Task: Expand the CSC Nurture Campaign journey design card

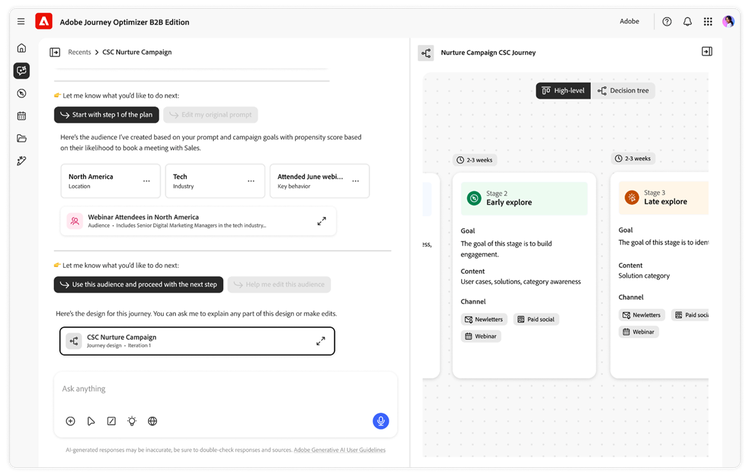Action: click(320, 341)
